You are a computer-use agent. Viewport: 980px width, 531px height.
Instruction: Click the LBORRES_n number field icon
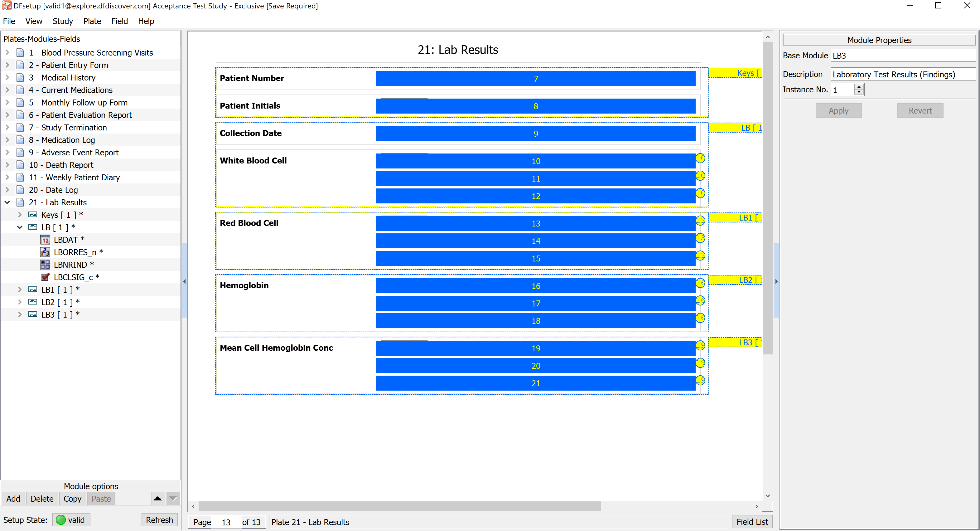(45, 252)
